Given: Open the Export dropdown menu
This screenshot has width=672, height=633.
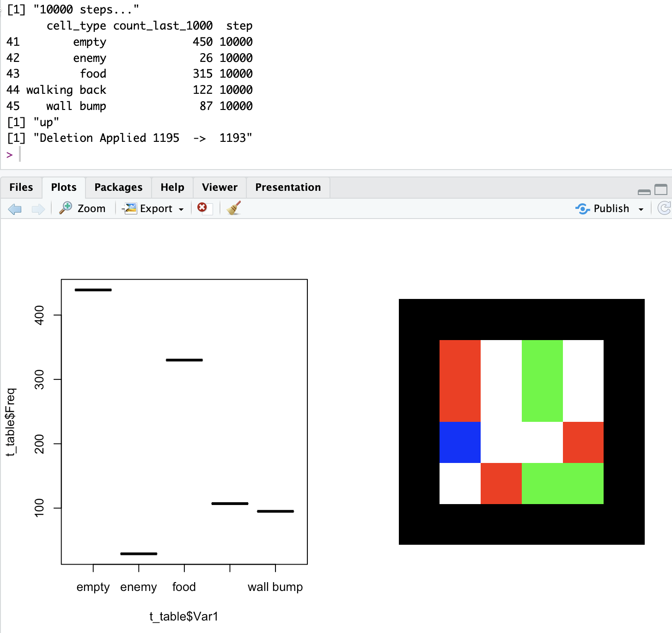Looking at the screenshot, I should 156,209.
